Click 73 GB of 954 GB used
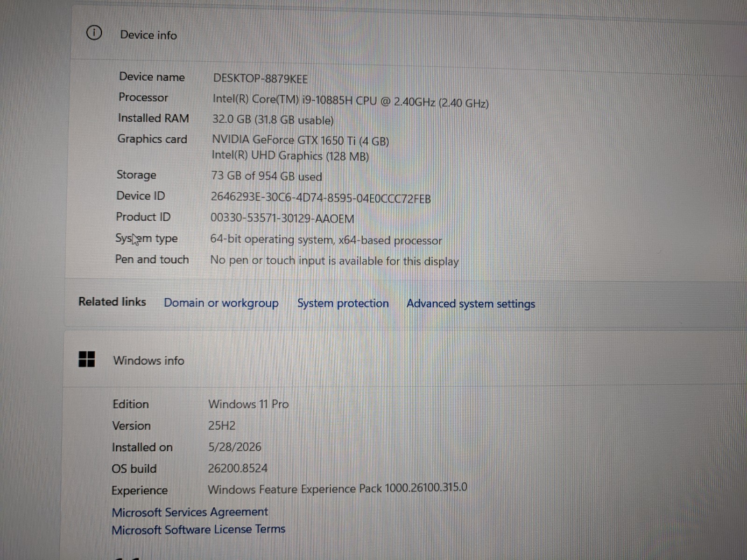 tap(267, 176)
